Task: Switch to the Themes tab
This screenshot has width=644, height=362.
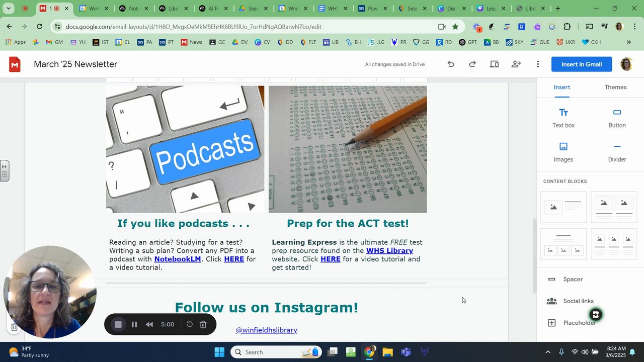Action: (x=615, y=87)
